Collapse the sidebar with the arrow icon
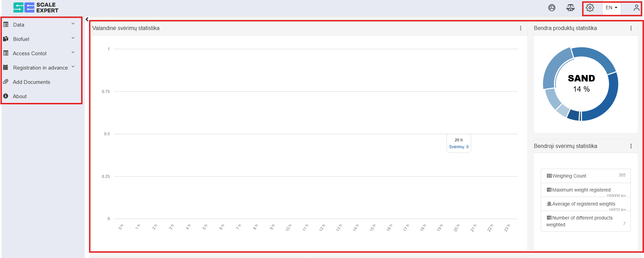Viewport: 644px width, 258px height. (x=87, y=19)
